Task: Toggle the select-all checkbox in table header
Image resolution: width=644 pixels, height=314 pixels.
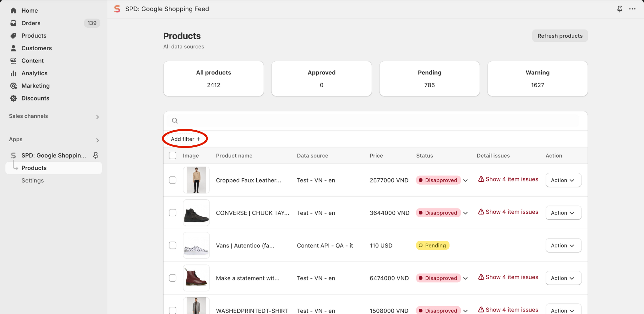Action: [x=173, y=155]
